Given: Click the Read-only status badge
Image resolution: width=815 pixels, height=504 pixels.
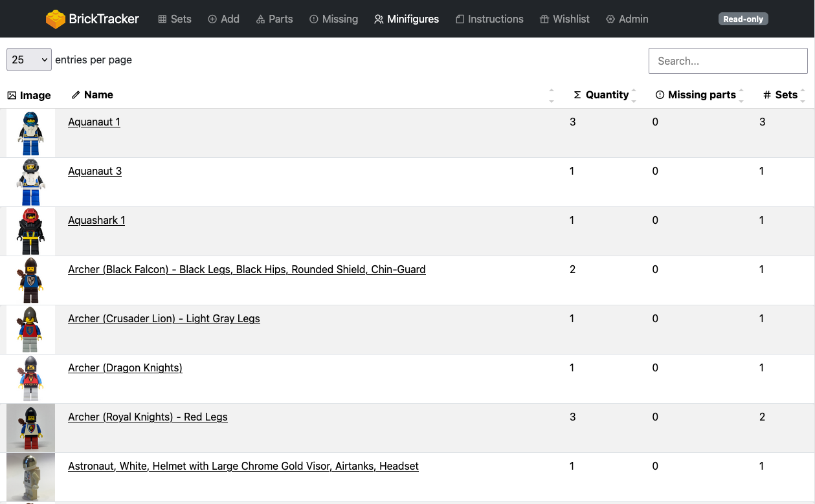Looking at the screenshot, I should pos(743,19).
